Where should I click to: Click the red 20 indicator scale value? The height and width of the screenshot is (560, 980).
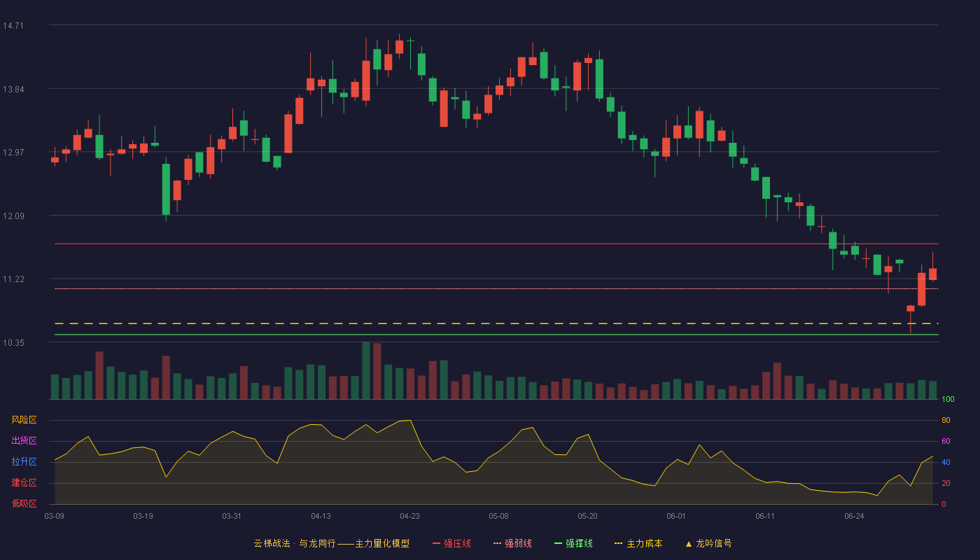[946, 483]
